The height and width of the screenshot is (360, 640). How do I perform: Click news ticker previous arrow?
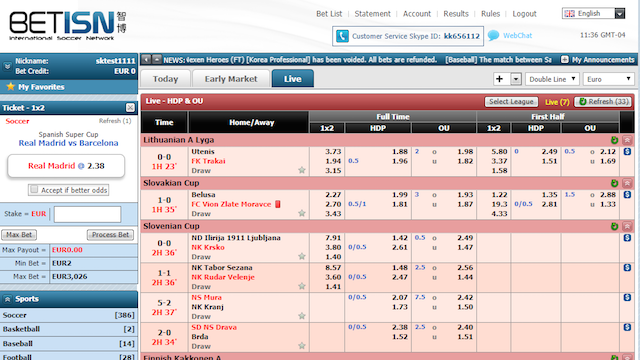point(146,60)
